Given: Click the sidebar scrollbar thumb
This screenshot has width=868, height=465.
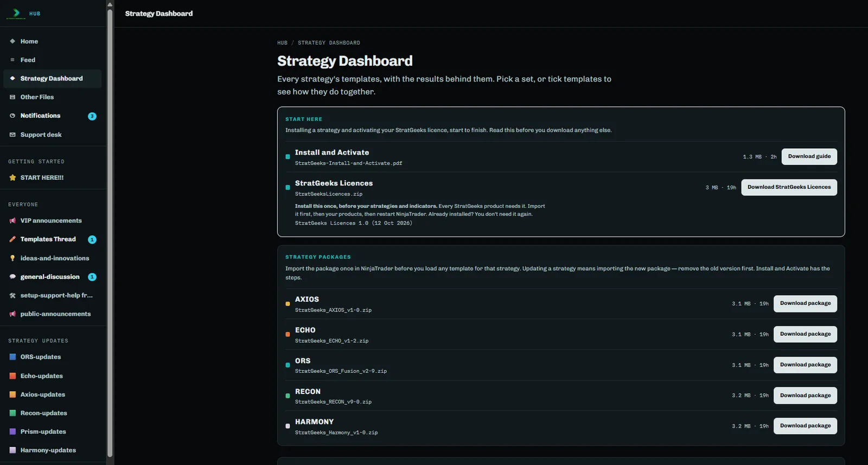Looking at the screenshot, I should click(x=110, y=233).
